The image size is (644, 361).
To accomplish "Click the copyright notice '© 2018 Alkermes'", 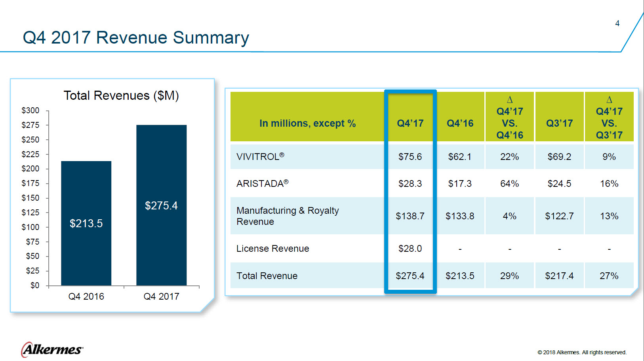I will (x=582, y=352).
